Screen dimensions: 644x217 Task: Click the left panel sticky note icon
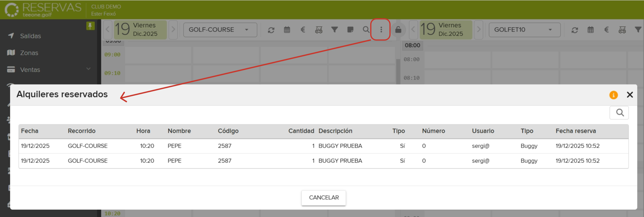(350, 30)
